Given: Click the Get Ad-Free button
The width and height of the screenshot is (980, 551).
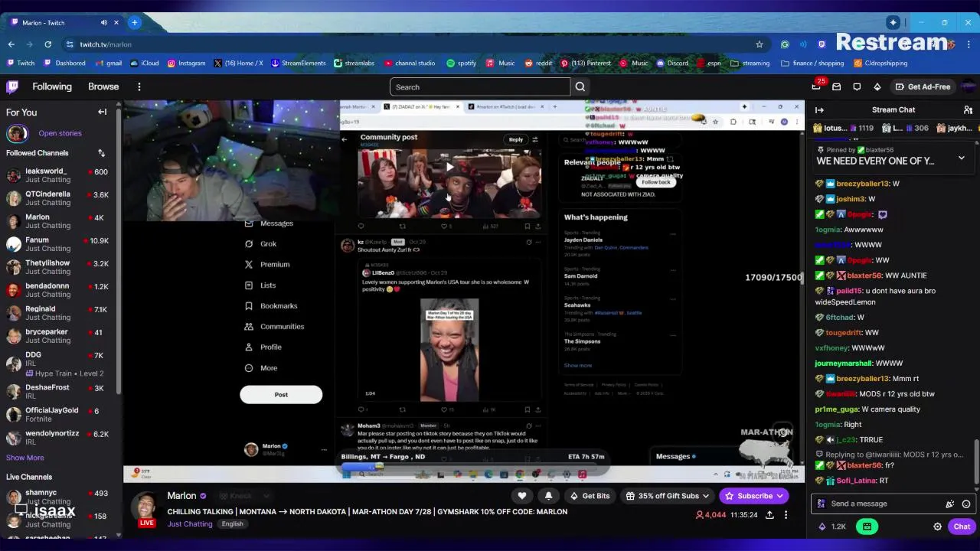Looking at the screenshot, I should click(x=923, y=86).
